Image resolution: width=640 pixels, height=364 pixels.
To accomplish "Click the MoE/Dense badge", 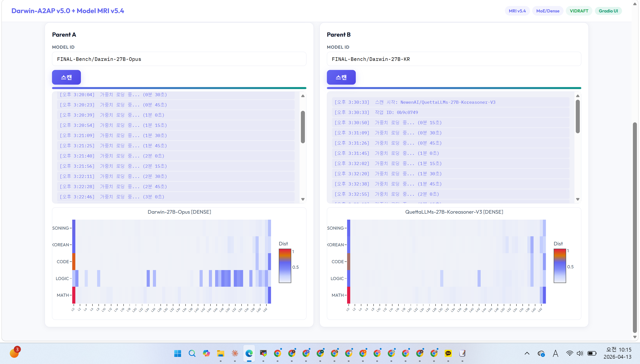I will pyautogui.click(x=548, y=11).
